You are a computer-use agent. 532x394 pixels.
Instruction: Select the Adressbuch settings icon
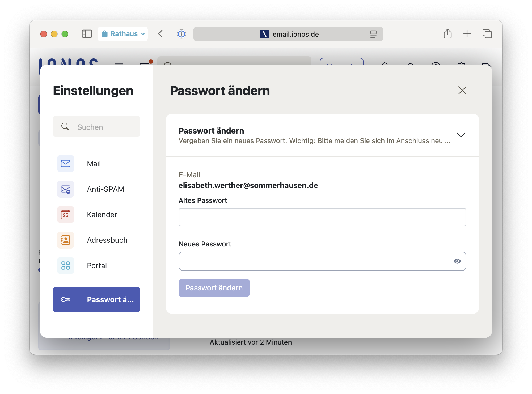tap(66, 240)
